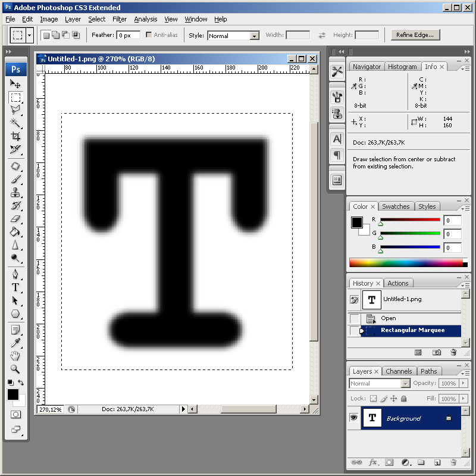Select the Healing Brush tool
The image size is (476, 476).
15,167
